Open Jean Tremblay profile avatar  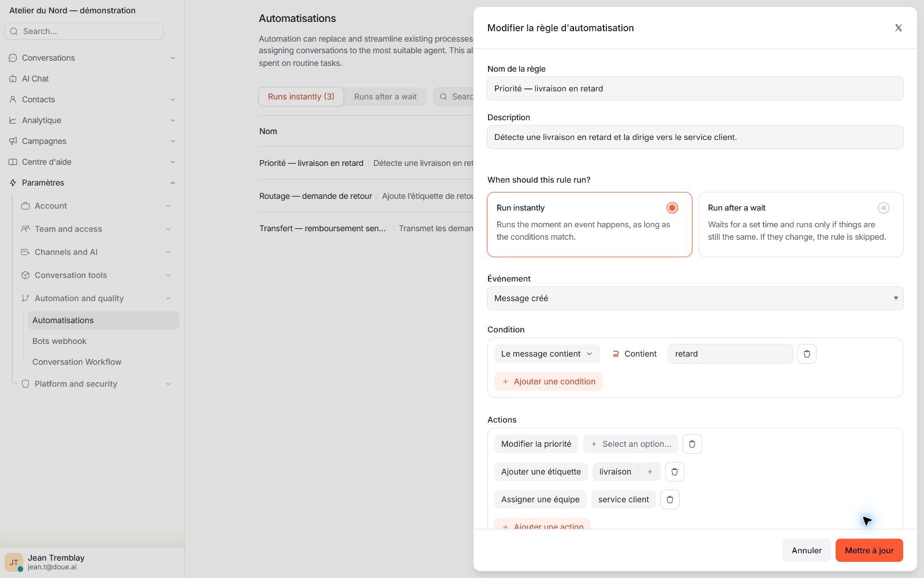point(14,562)
